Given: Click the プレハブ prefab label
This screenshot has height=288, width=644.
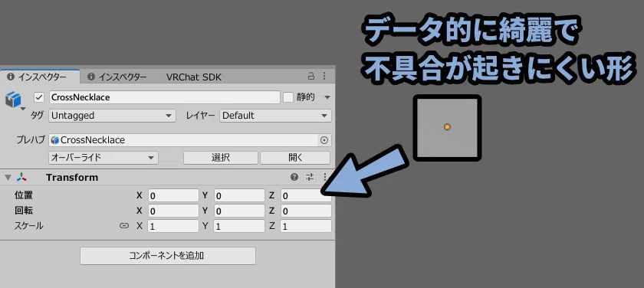Looking at the screenshot, I should pos(31,140).
